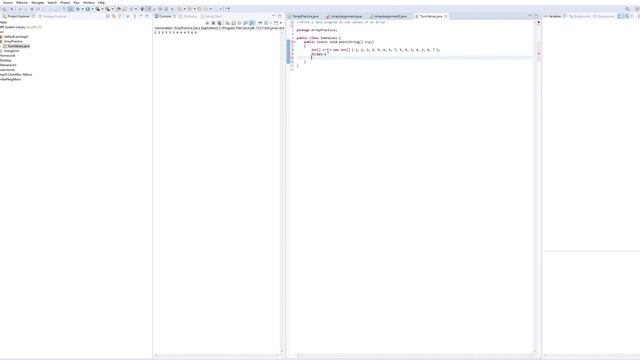Open the Navigate menu
Viewport: 640px width, 360px height.
click(x=38, y=2)
